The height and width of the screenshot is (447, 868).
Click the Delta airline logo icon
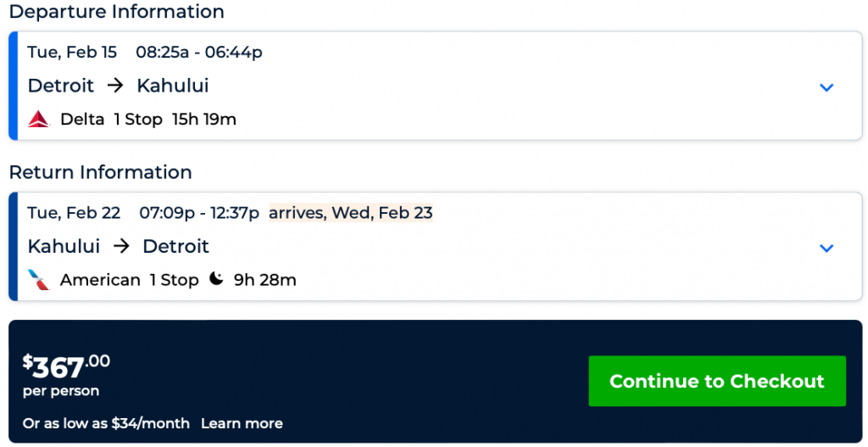[39, 120]
